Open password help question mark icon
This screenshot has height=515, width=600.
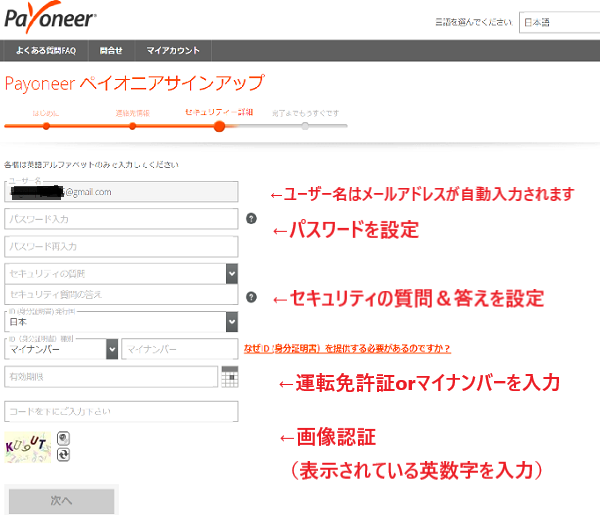coord(251,218)
